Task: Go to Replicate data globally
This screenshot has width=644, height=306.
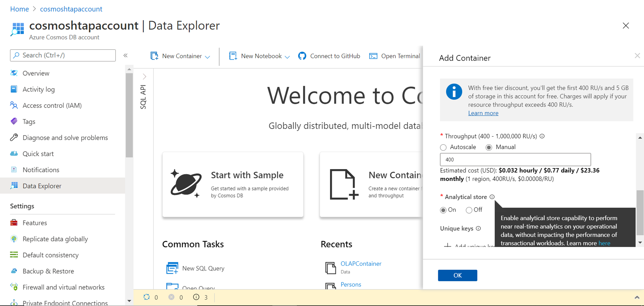Action: (55, 239)
